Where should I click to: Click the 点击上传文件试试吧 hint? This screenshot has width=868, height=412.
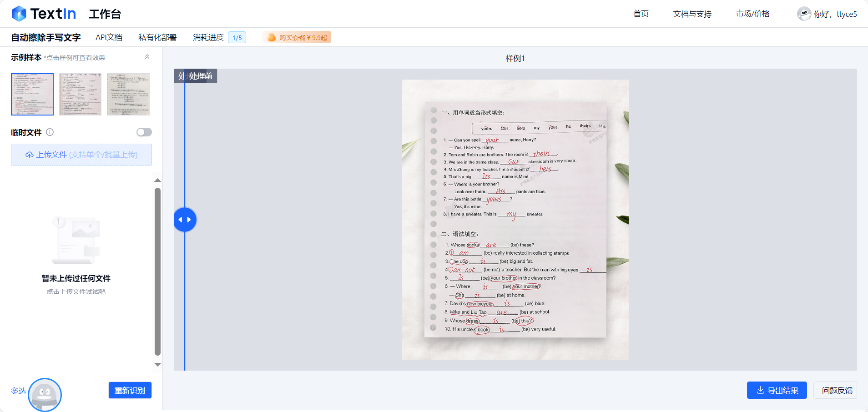tap(76, 291)
